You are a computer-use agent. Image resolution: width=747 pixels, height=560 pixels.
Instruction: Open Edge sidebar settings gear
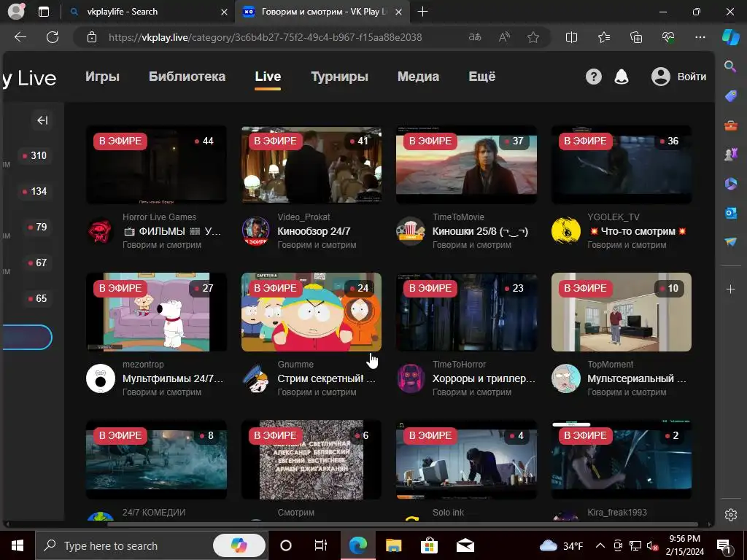(x=730, y=515)
